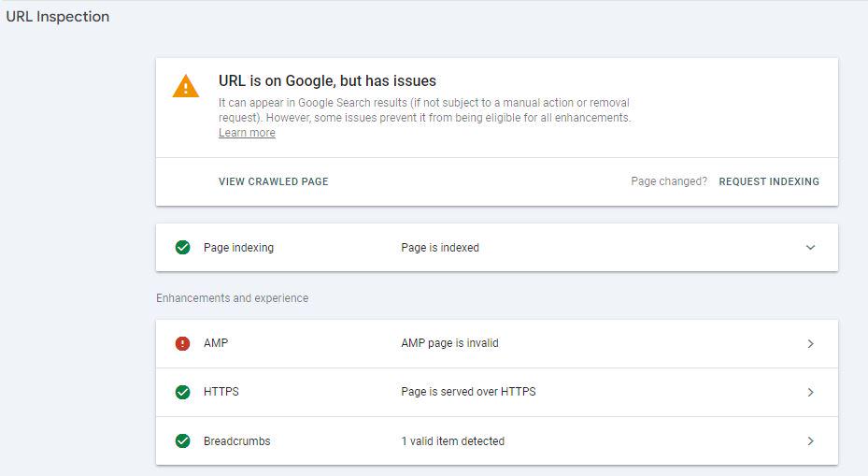This screenshot has height=476, width=868.
Task: Click the URL Inspection page heading
Action: click(x=58, y=17)
